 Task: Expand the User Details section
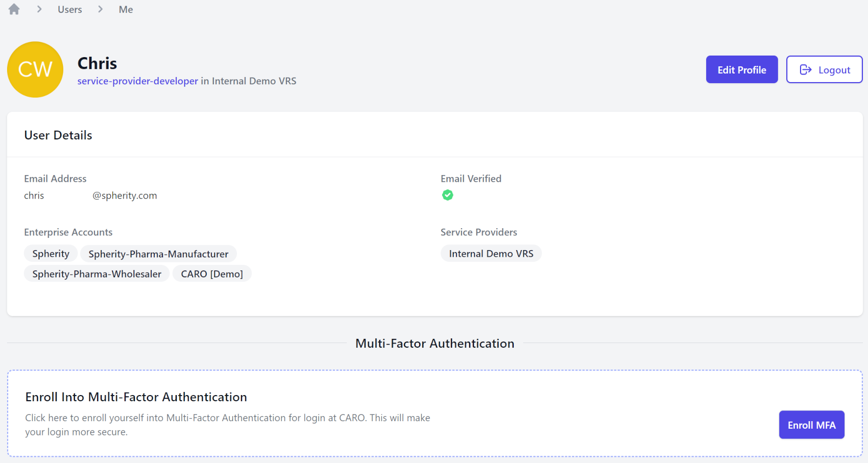[x=58, y=135]
